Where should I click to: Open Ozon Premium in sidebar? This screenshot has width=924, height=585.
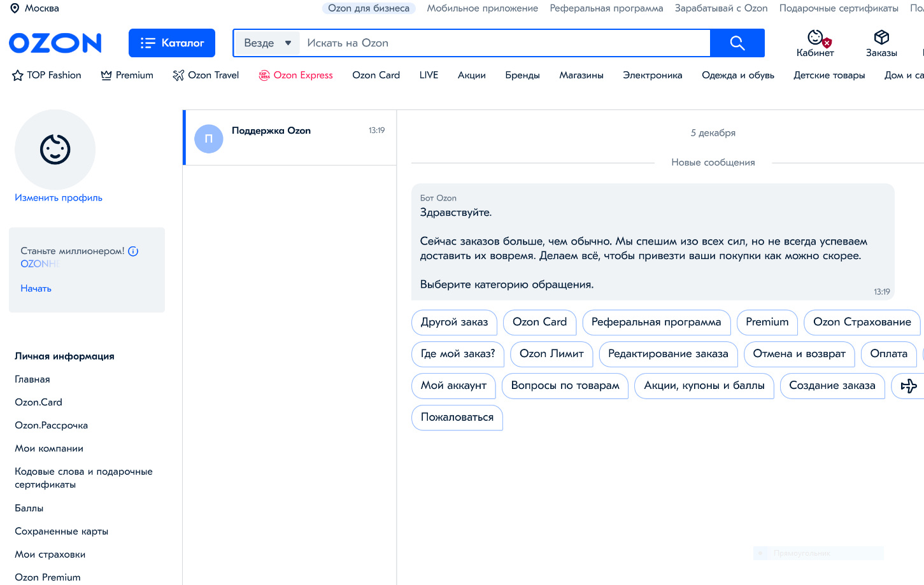tap(48, 577)
